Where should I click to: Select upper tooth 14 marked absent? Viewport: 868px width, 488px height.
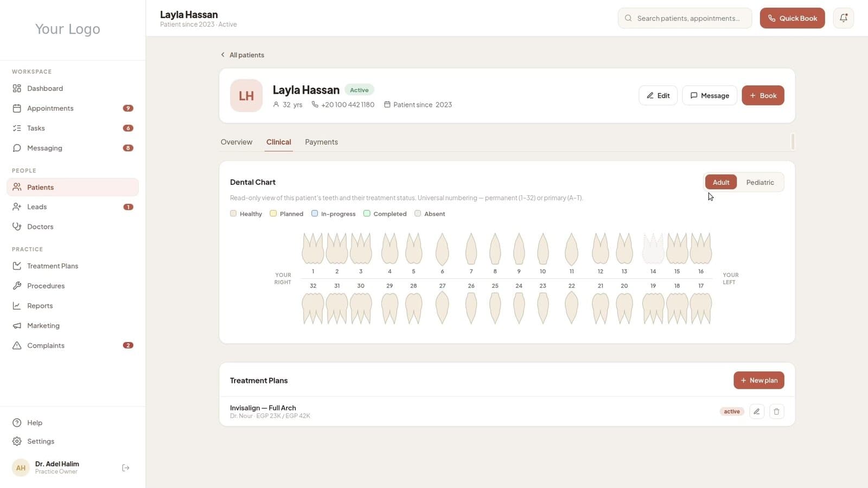pos(653,249)
